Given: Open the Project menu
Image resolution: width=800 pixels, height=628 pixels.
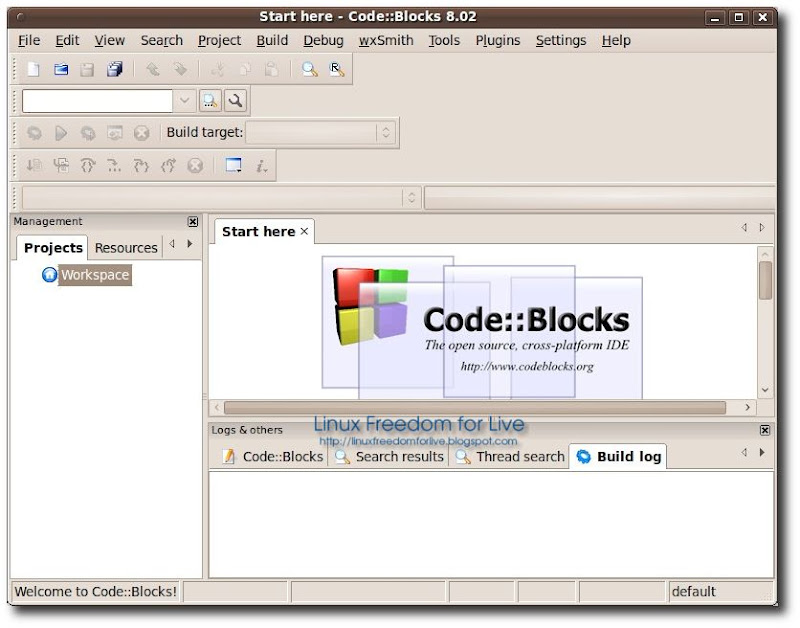Looking at the screenshot, I should (219, 40).
